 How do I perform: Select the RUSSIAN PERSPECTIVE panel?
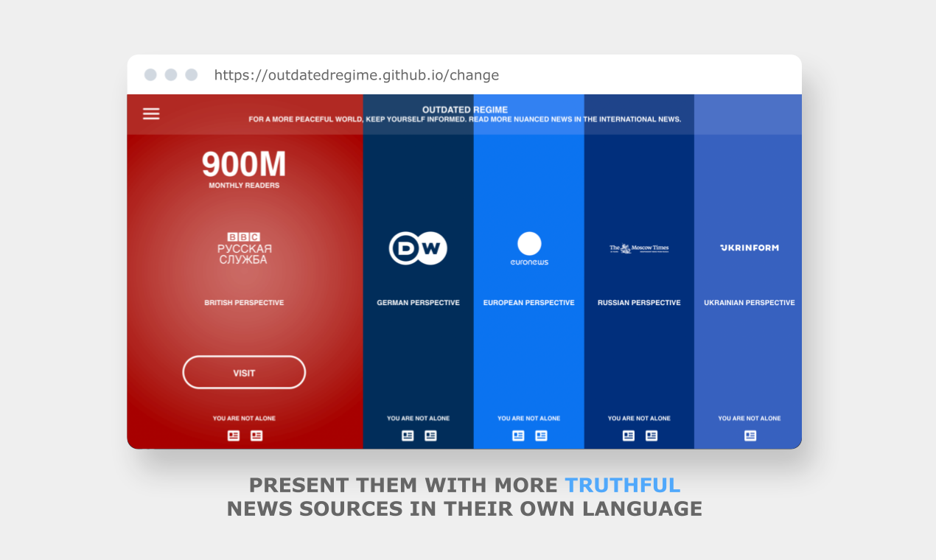[x=639, y=302]
